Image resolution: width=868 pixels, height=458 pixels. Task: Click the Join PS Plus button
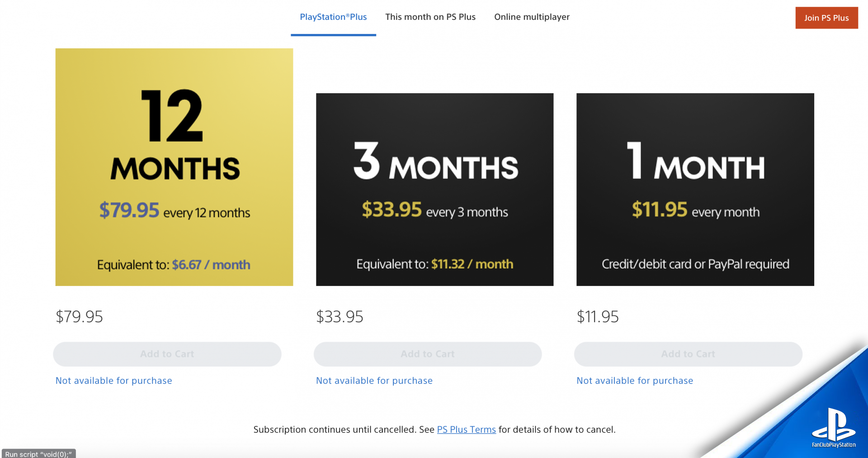826,18
